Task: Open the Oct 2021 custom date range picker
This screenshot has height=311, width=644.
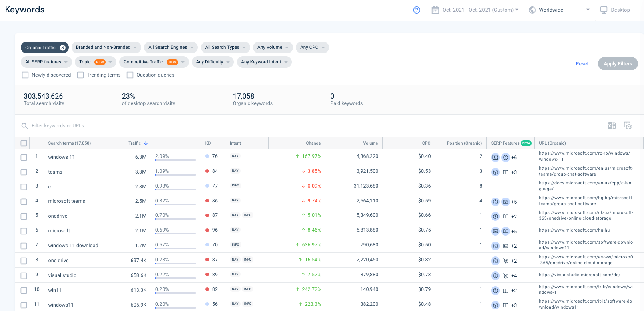Action: pyautogui.click(x=475, y=10)
